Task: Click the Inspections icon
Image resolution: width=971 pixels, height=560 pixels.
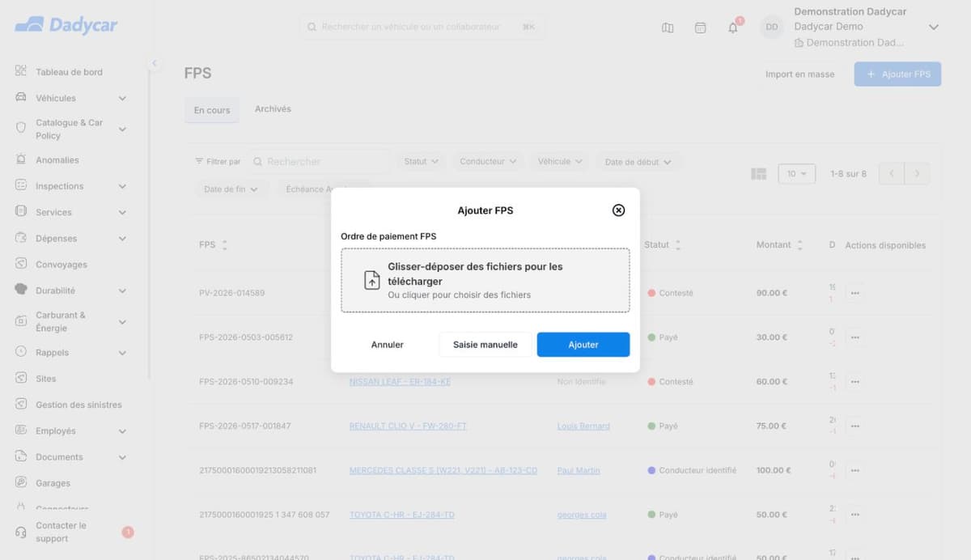Action: pos(21,185)
